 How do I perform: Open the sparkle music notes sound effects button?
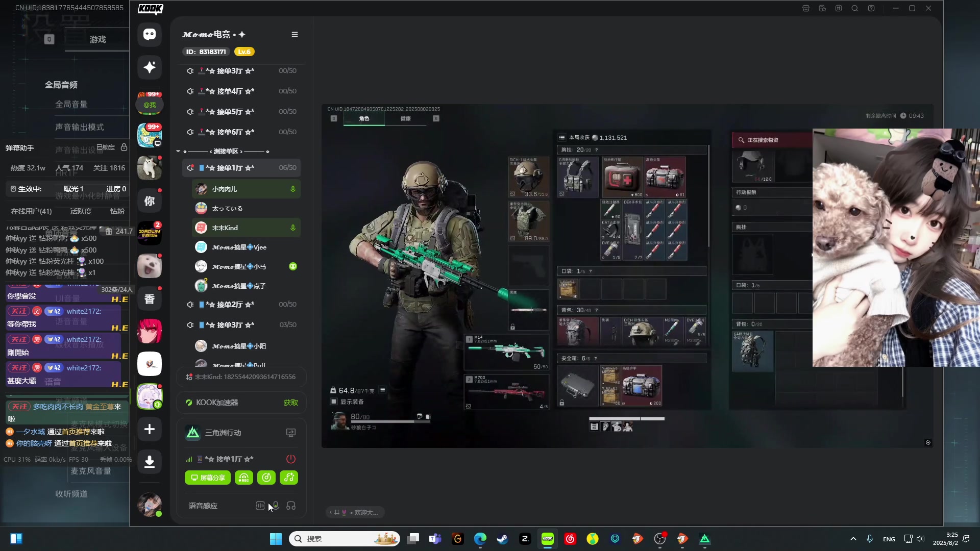289,478
